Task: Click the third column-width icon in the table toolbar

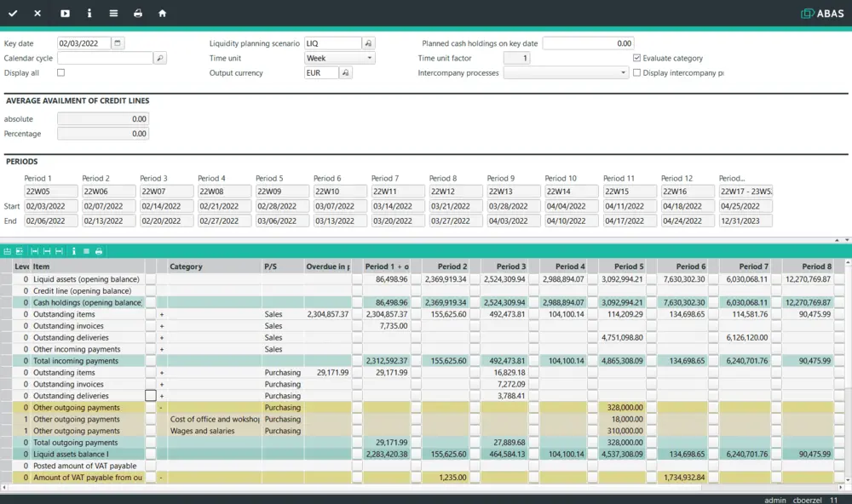Action: [59, 251]
